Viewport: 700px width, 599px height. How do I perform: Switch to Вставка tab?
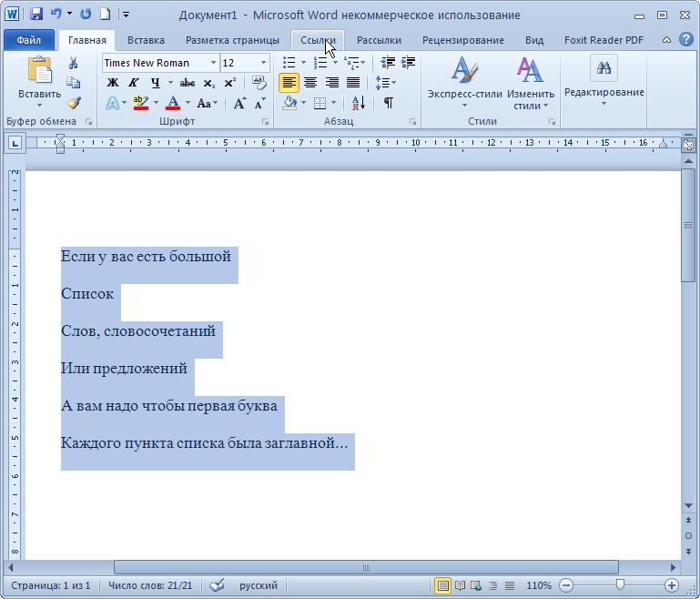[x=146, y=40]
